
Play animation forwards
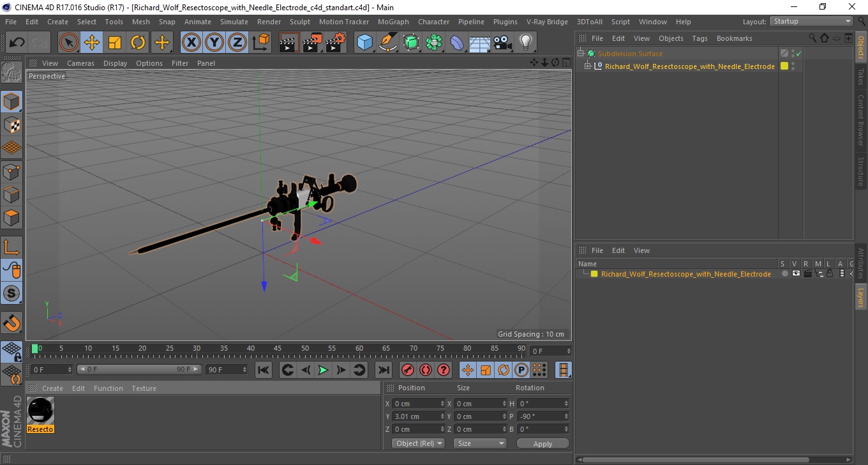(x=323, y=370)
